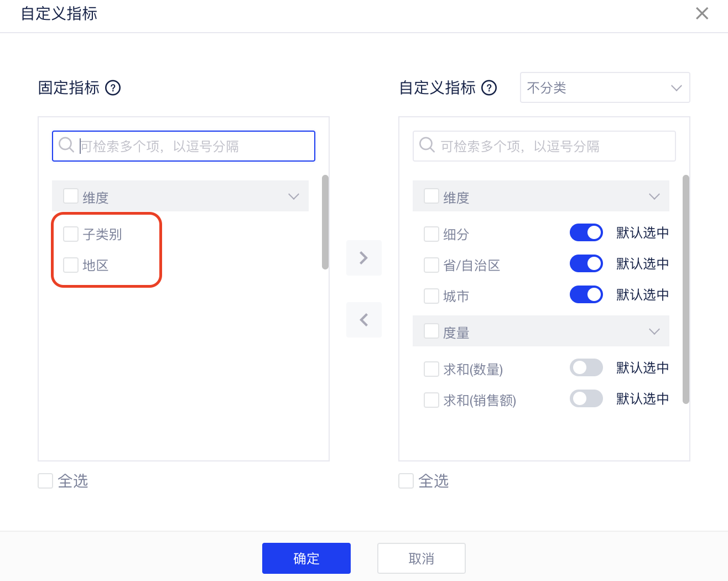Viewport: 728px width, 581px height.
Task: Close the 自定义指标 dialog
Action: pyautogui.click(x=702, y=13)
